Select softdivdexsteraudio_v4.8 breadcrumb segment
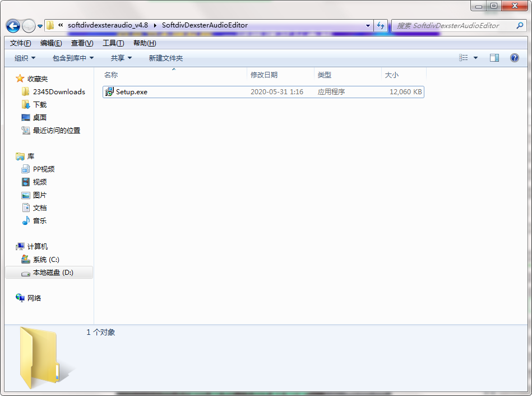The height and width of the screenshot is (396, 532). [x=108, y=25]
